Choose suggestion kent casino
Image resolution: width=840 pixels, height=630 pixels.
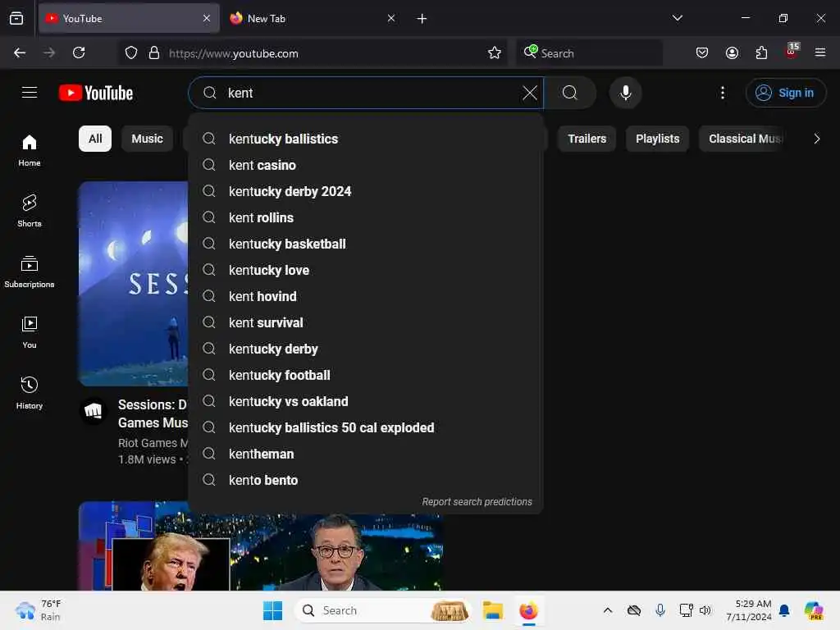(366, 165)
